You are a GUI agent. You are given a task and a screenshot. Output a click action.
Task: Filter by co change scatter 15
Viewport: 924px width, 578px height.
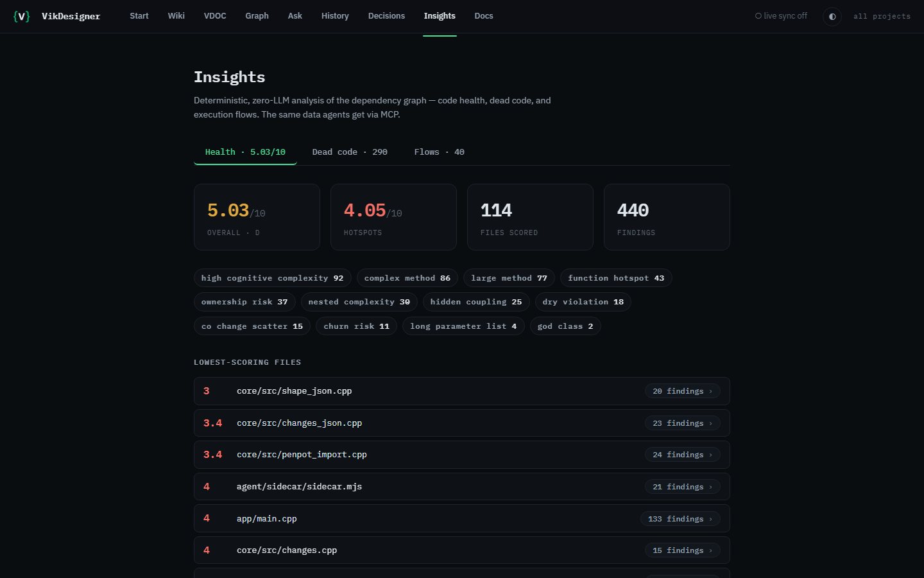252,326
